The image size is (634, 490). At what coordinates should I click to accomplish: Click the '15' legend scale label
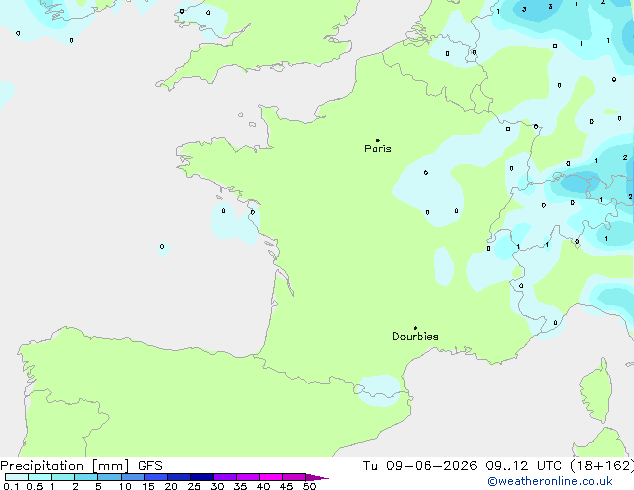point(148,486)
